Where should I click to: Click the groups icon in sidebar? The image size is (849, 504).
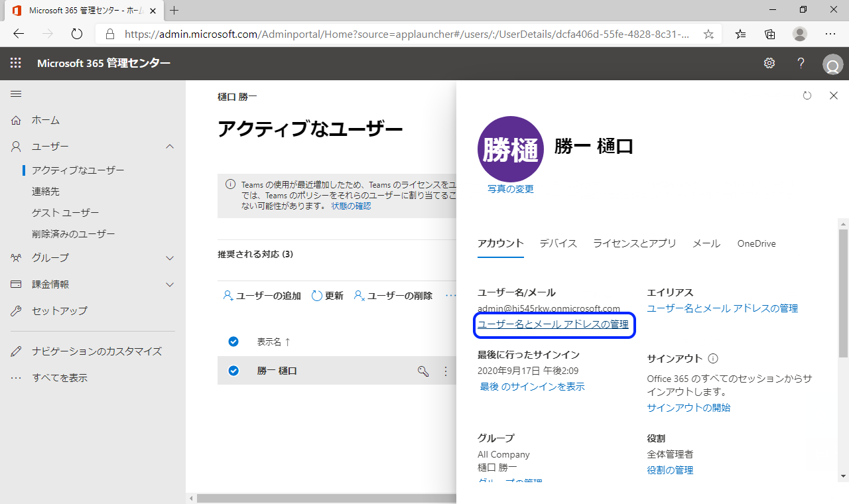17,257
